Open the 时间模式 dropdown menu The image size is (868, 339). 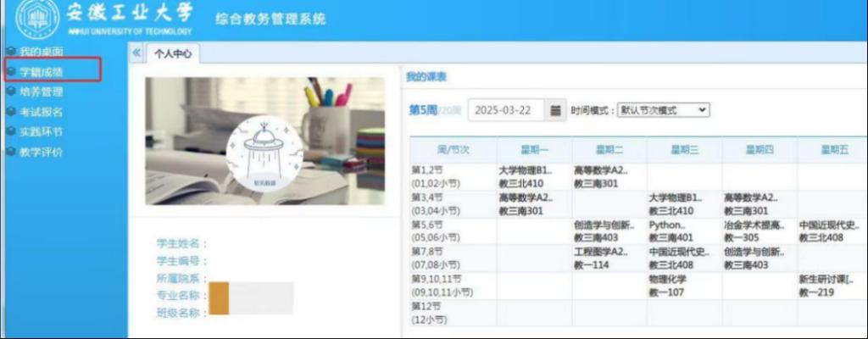663,110
